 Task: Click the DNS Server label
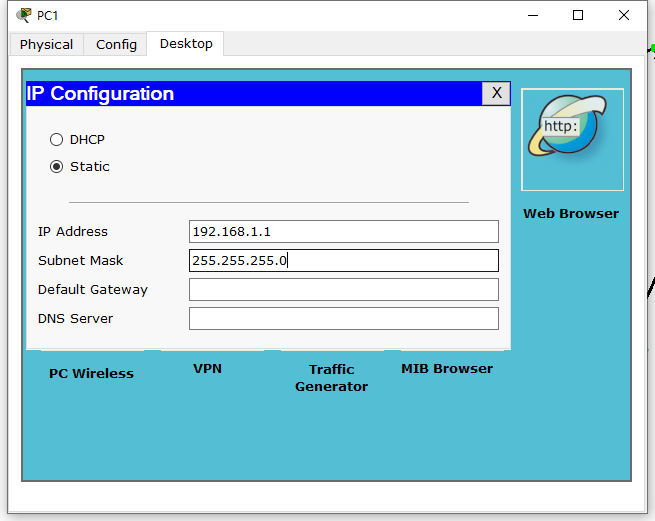tap(76, 319)
